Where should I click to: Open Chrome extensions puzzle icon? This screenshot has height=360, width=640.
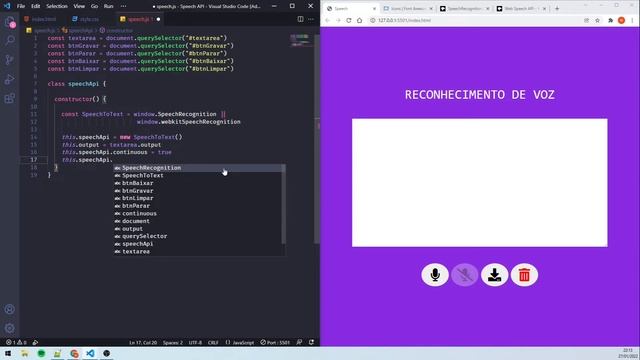pyautogui.click(x=611, y=20)
